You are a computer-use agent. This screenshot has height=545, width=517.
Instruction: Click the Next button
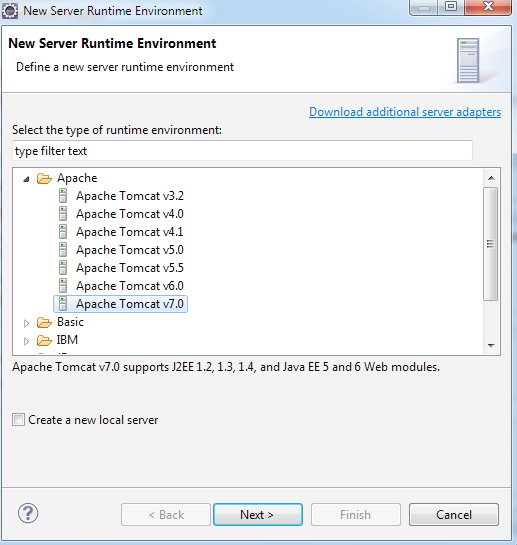tap(258, 514)
